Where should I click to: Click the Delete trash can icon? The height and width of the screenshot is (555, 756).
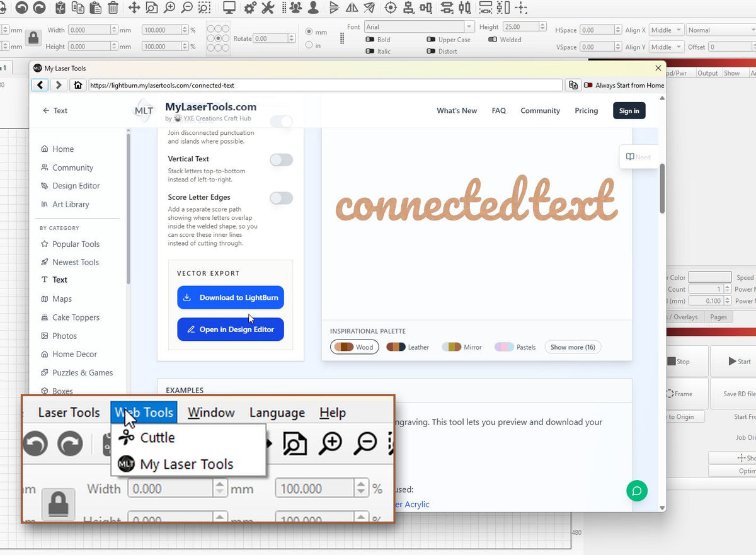click(113, 8)
